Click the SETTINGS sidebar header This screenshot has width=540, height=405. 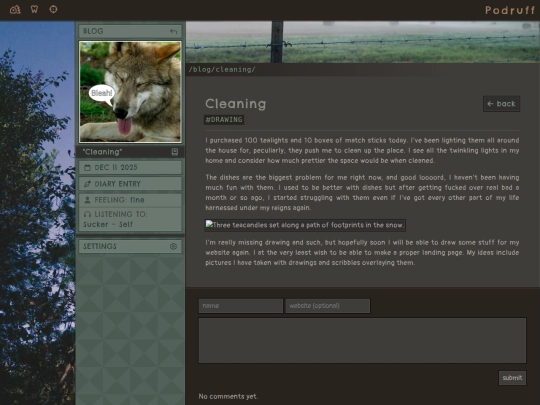click(130, 246)
